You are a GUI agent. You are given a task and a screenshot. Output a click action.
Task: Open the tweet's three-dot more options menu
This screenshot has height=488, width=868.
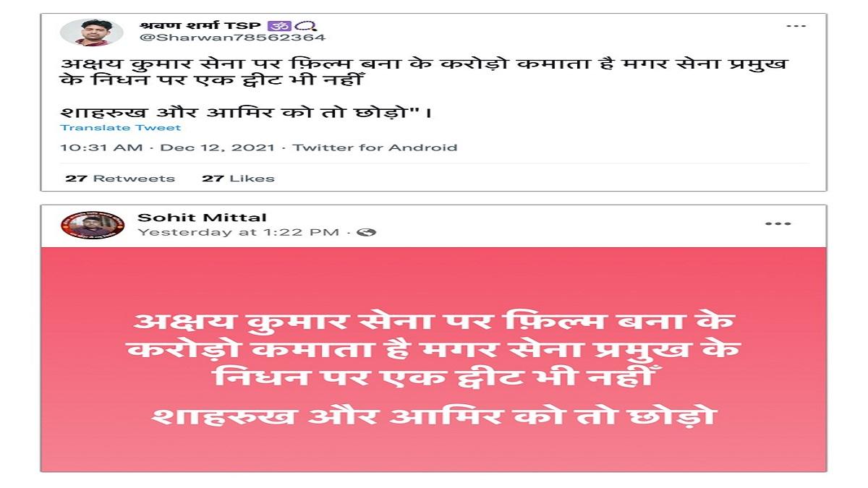tap(796, 27)
